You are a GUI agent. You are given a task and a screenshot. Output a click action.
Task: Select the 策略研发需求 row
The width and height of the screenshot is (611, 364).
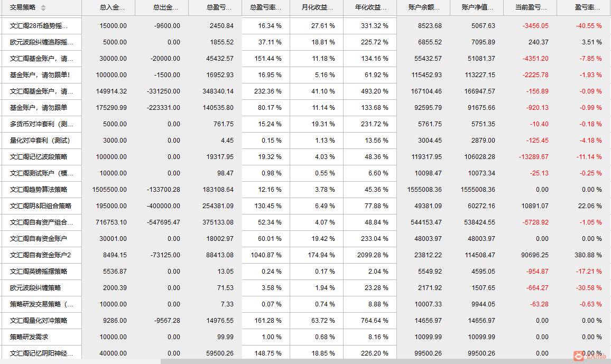29,337
